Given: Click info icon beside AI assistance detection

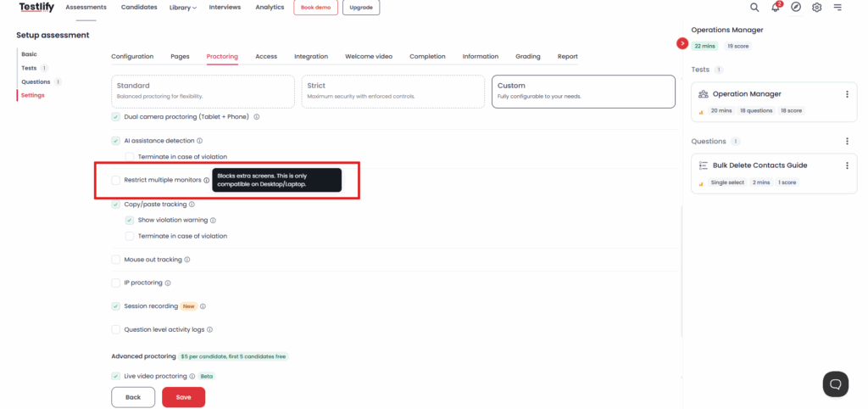Looking at the screenshot, I should [200, 141].
